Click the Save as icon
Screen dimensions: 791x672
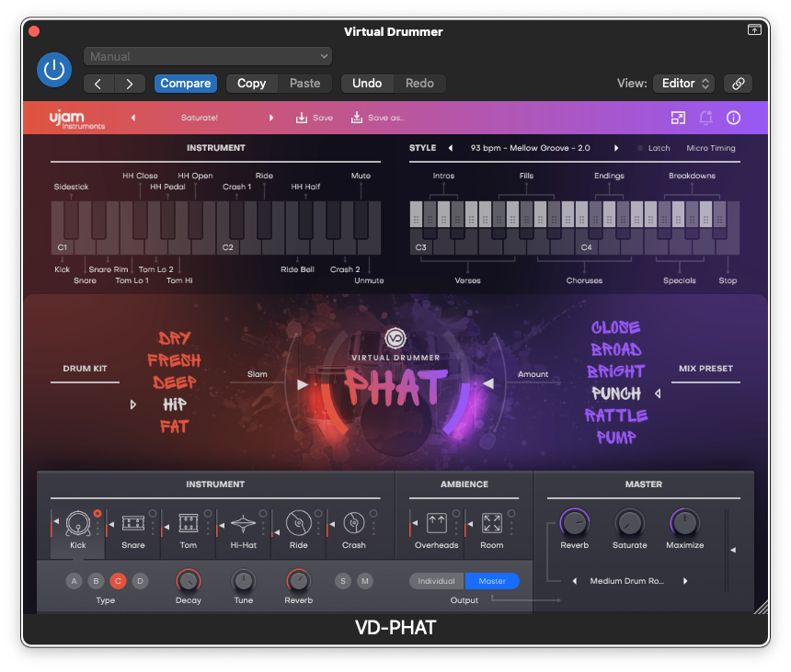(357, 118)
